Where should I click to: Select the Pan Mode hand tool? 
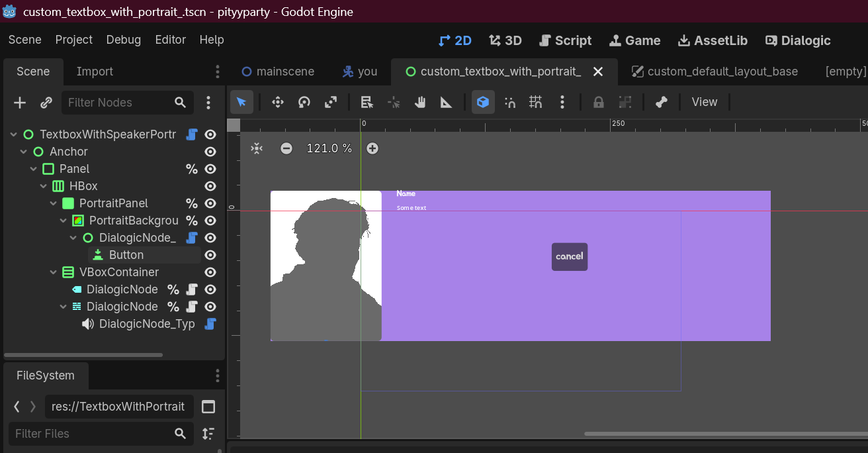pyautogui.click(x=420, y=102)
